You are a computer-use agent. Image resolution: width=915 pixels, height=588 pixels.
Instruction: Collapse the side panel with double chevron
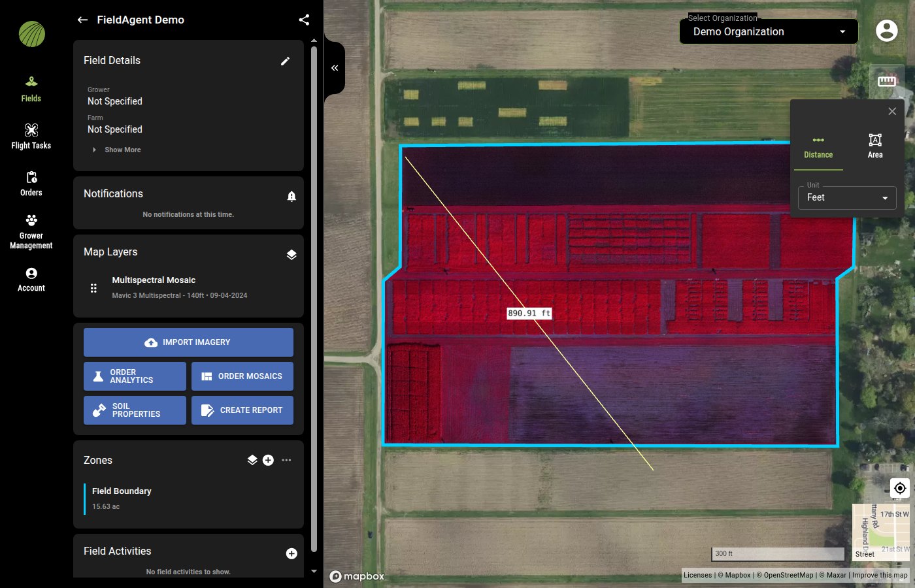coord(335,68)
